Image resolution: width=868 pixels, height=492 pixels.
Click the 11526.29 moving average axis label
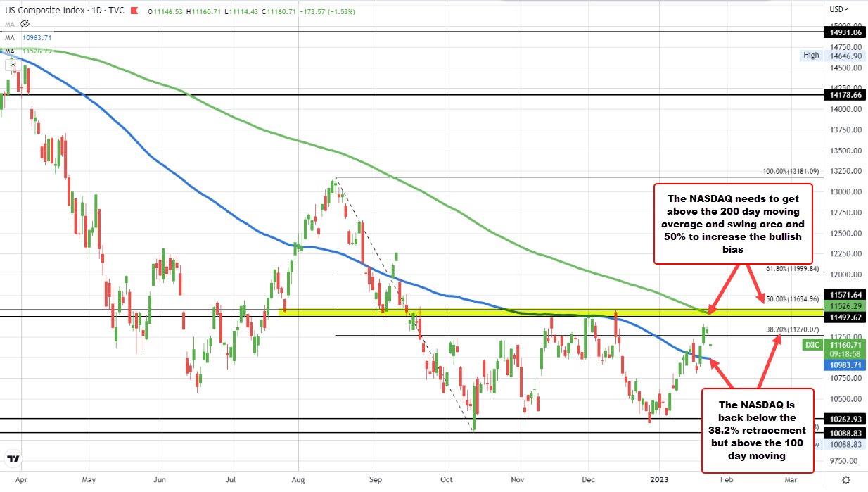(x=845, y=307)
